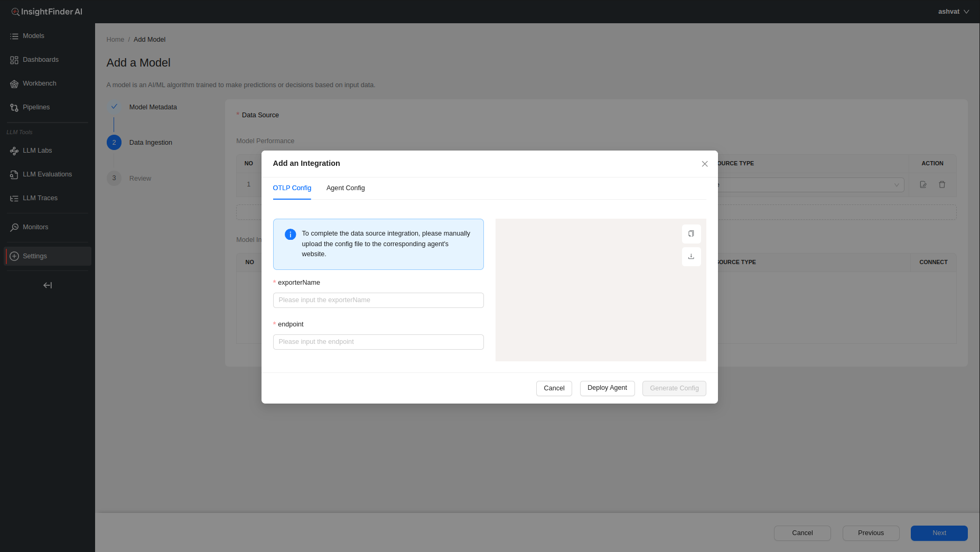Expand the ashvat user menu
Screen dimensions: 980x552
pyautogui.click(x=953, y=12)
